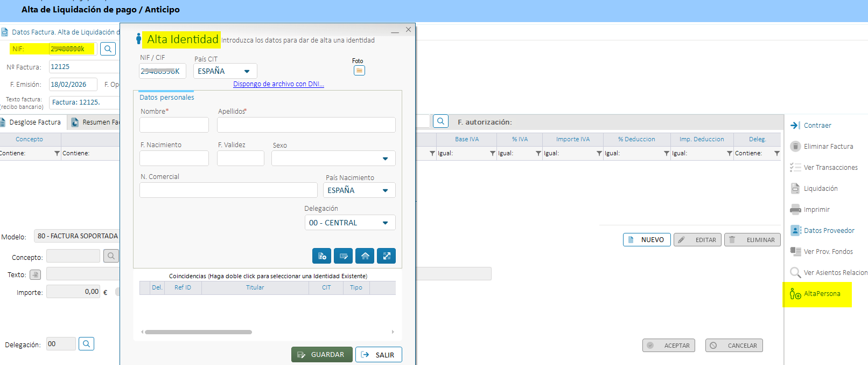This screenshot has width=868, height=365.
Task: Click the expand arrows icon button
Action: click(386, 256)
